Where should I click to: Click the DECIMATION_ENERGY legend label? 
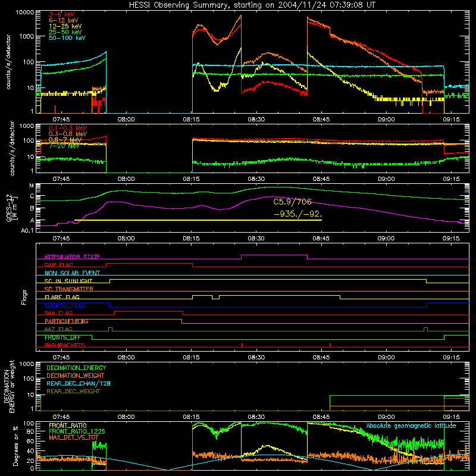[76, 368]
